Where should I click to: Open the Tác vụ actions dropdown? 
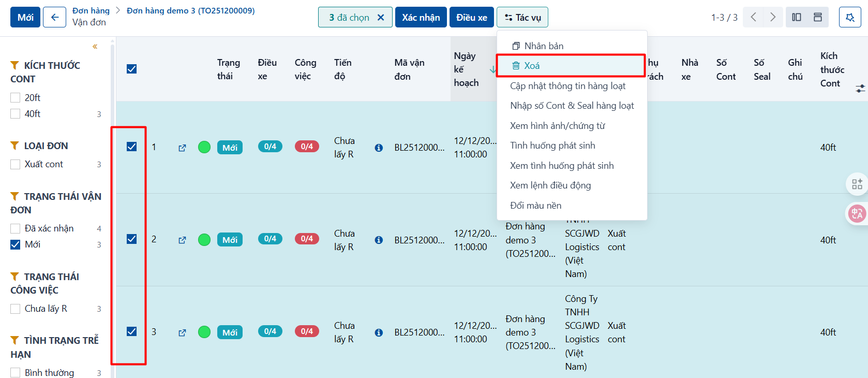point(522,17)
